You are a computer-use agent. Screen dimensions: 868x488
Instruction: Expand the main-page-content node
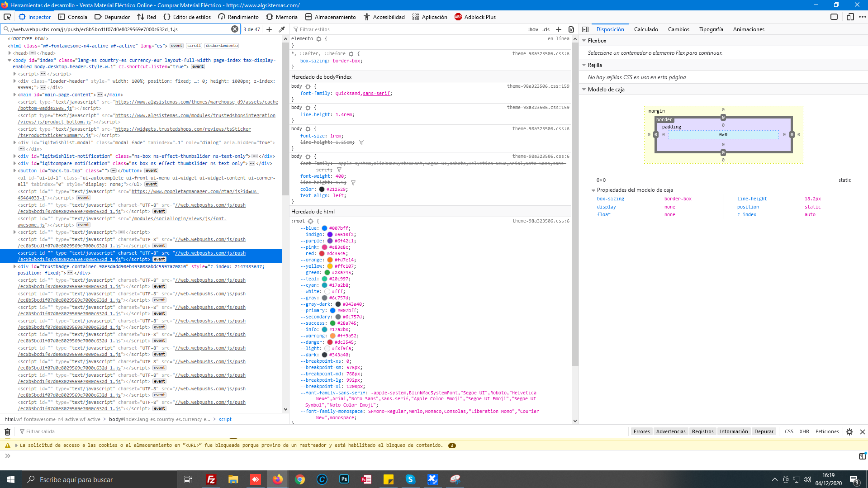tap(15, 95)
